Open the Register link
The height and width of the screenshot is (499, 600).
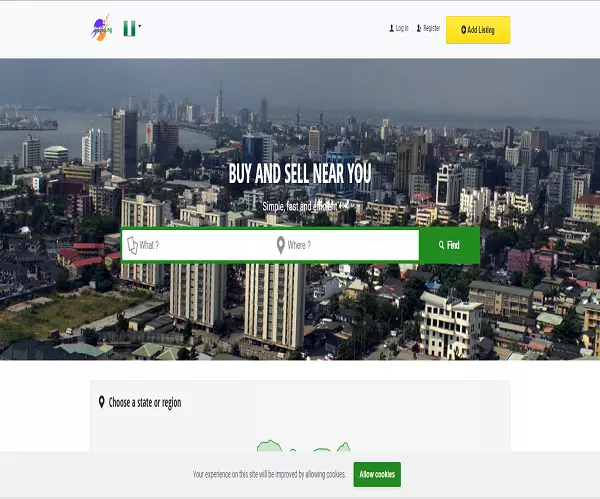click(432, 28)
